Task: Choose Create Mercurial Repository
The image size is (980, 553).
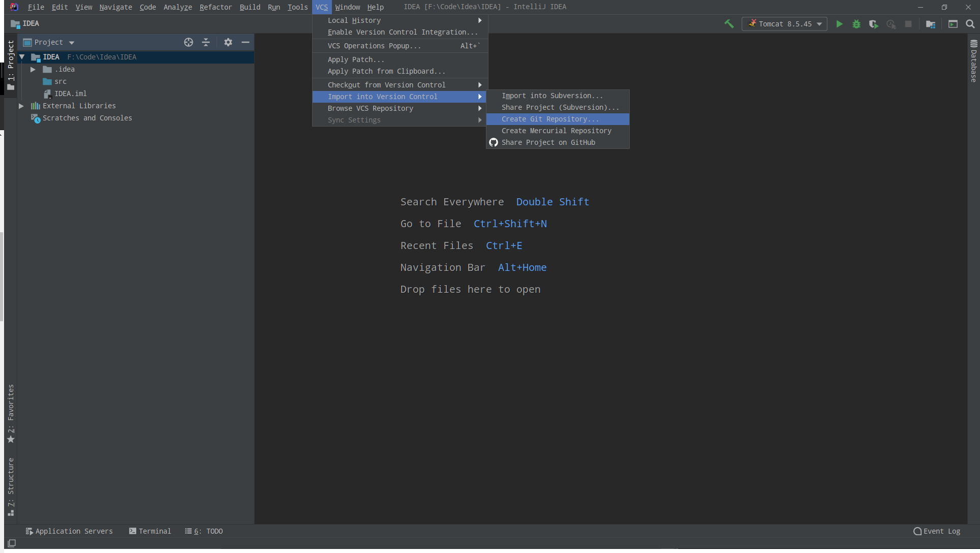Action: pyautogui.click(x=558, y=131)
